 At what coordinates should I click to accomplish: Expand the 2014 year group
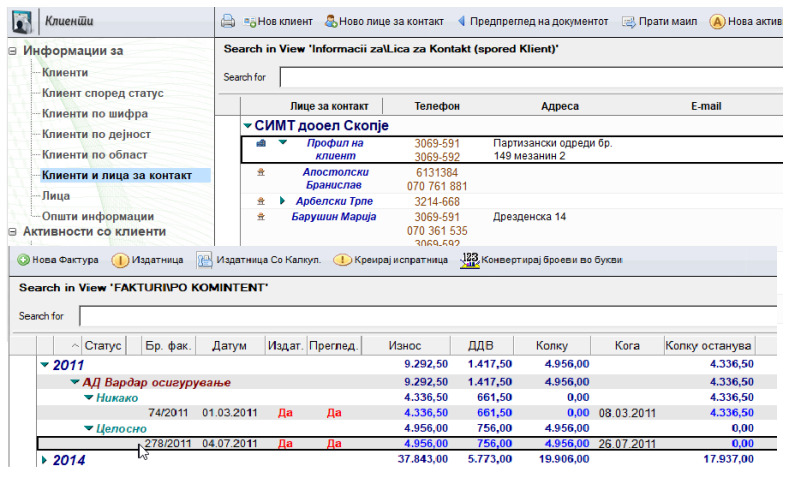tap(44, 460)
